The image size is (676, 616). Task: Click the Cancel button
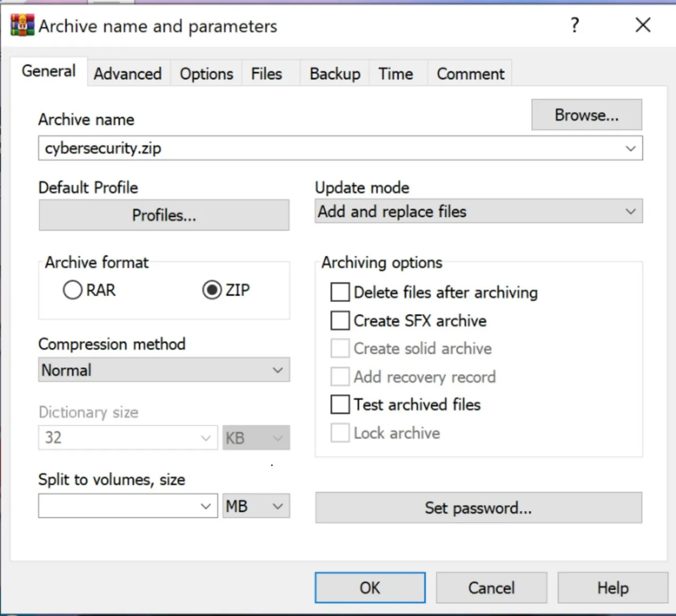(491, 587)
